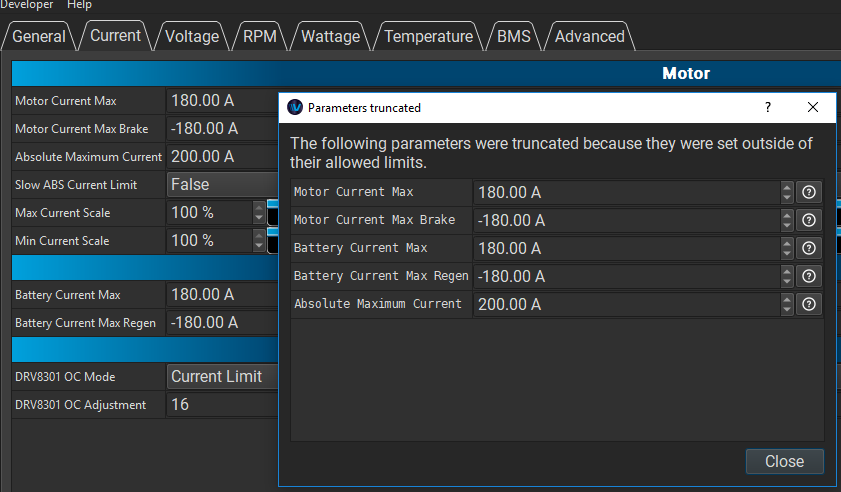Open the BMS tab
This screenshot has height=492, width=841.
514,36
